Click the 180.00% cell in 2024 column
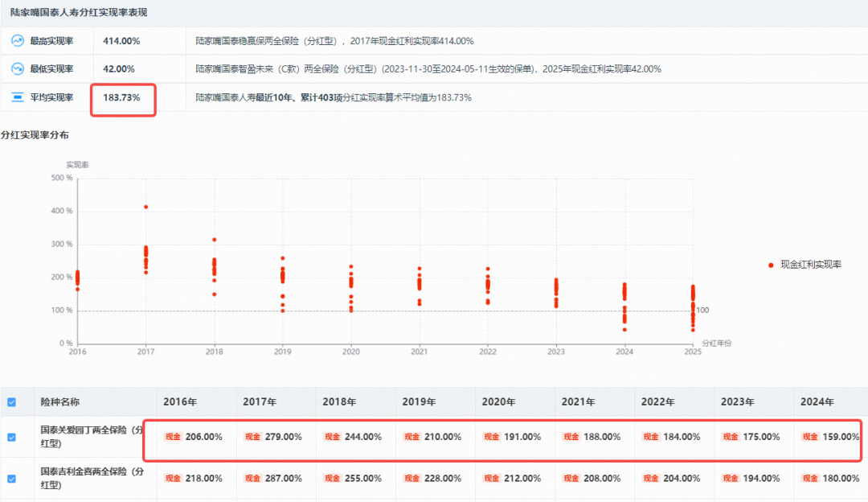The height and width of the screenshot is (502, 868). (x=831, y=478)
